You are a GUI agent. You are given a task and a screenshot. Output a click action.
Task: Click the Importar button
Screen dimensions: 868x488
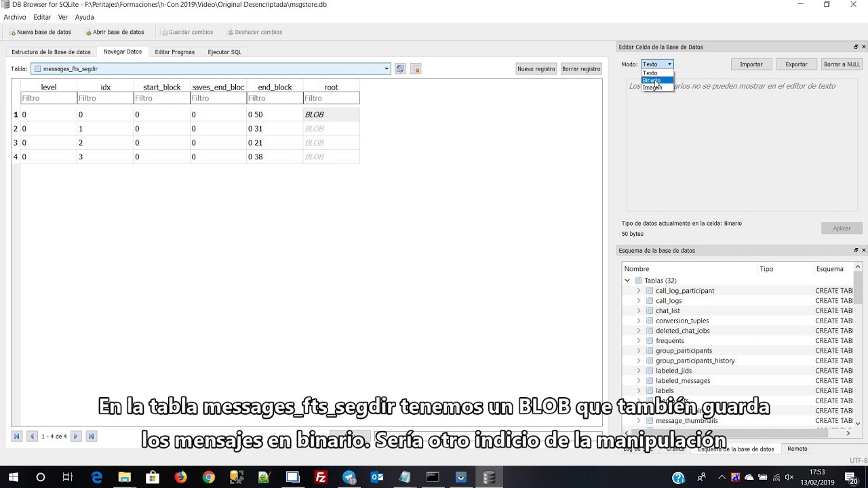click(751, 64)
